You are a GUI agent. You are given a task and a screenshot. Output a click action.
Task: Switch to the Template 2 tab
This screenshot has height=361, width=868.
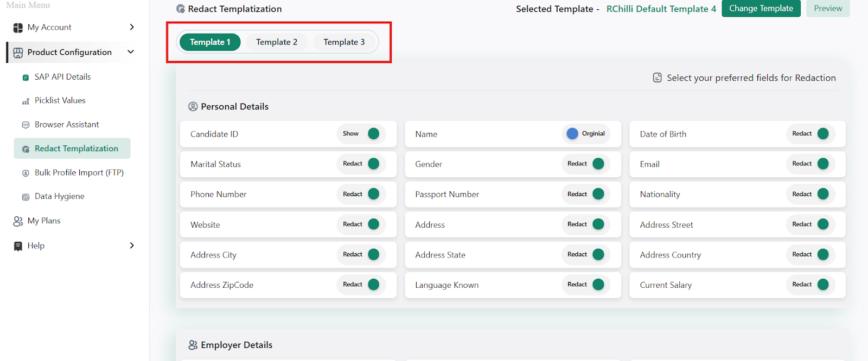pos(277,42)
